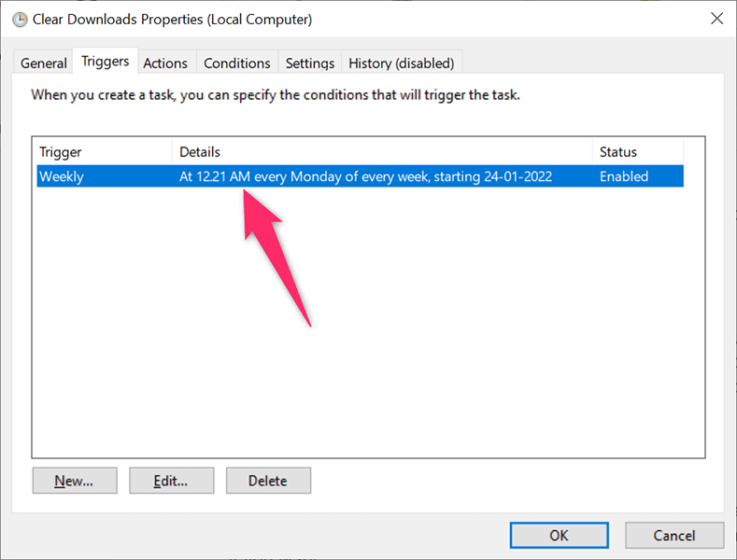
Task: Go to the Conditions tab
Action: point(237,63)
